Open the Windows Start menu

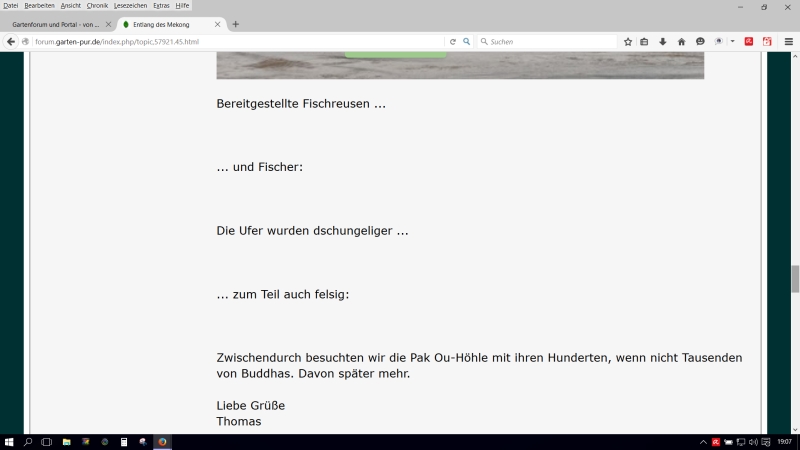[9, 441]
